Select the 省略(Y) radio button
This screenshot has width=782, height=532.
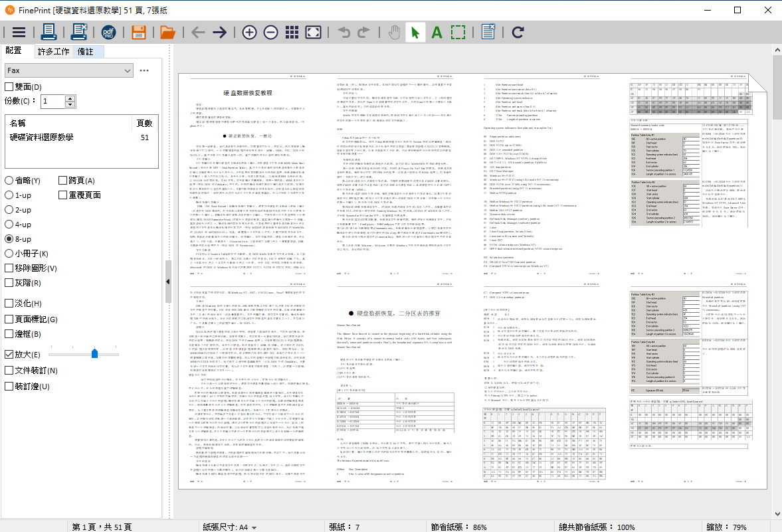(x=9, y=181)
